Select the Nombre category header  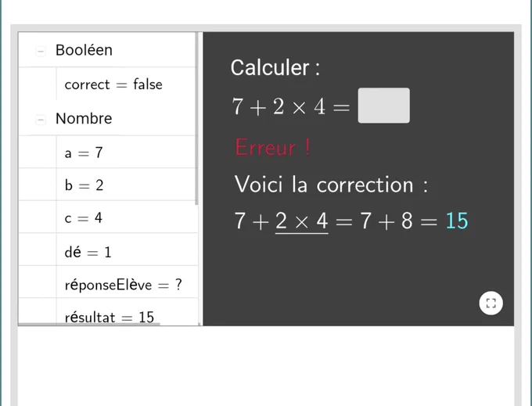click(84, 118)
